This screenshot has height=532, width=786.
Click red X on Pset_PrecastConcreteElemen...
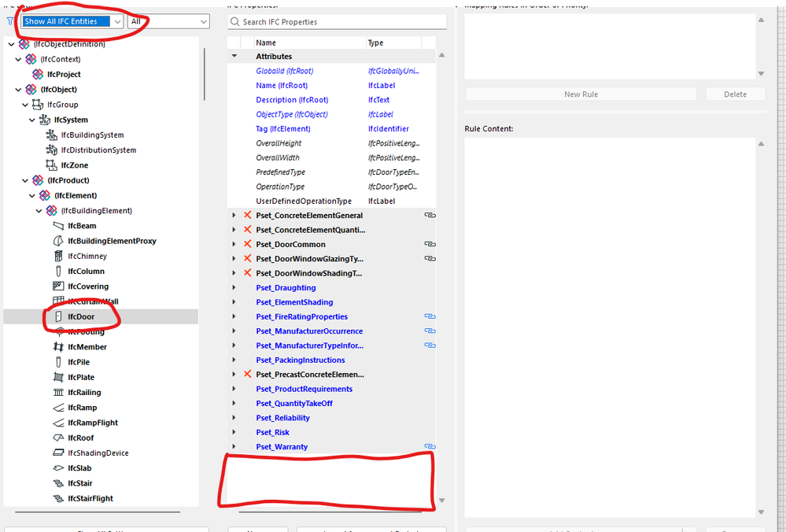[x=247, y=374]
